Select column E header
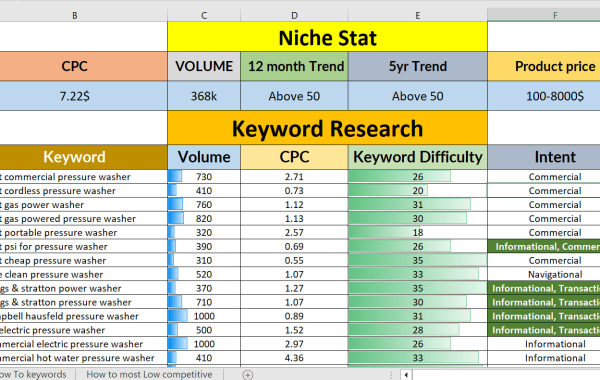The height and width of the screenshot is (380, 600). tap(417, 15)
